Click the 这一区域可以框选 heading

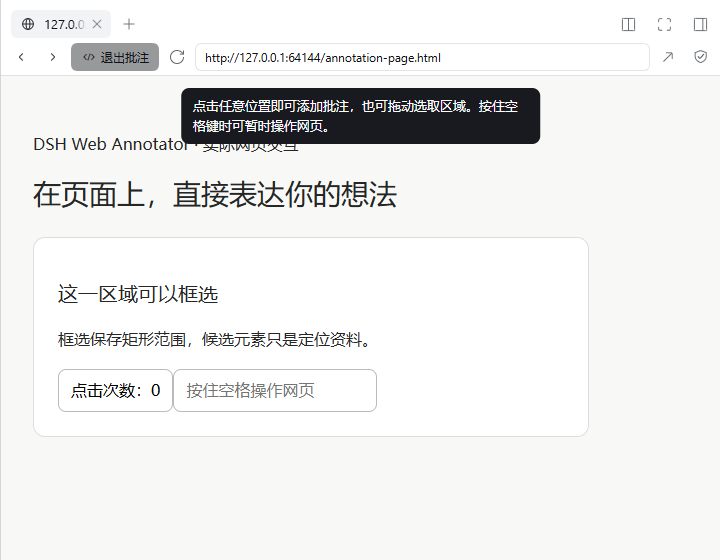[x=138, y=294]
